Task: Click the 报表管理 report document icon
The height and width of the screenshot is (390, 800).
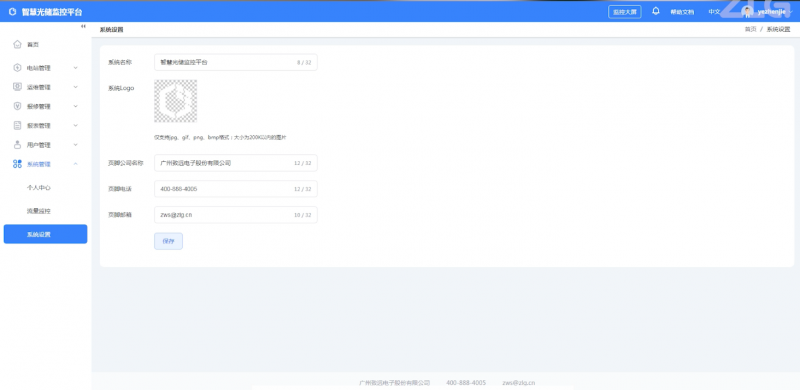Action: point(17,126)
